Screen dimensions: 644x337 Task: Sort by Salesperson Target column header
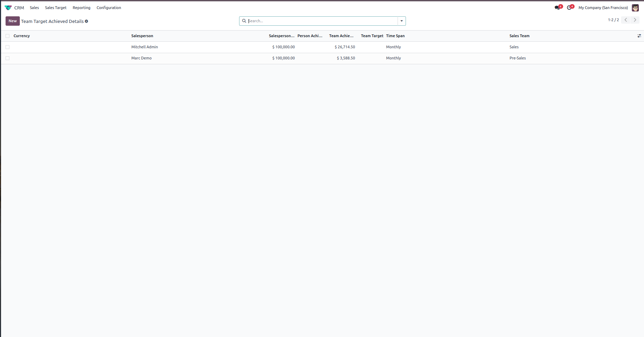point(282,36)
